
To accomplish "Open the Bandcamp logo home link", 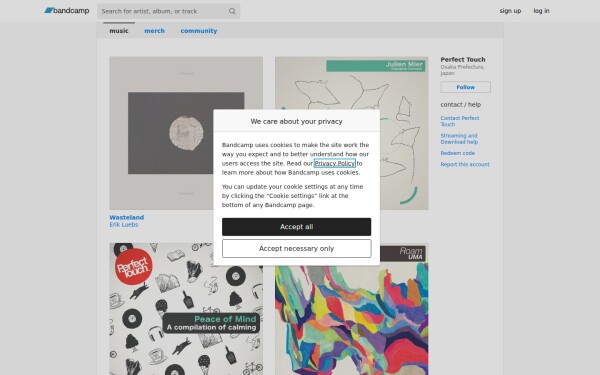I will click(x=67, y=11).
